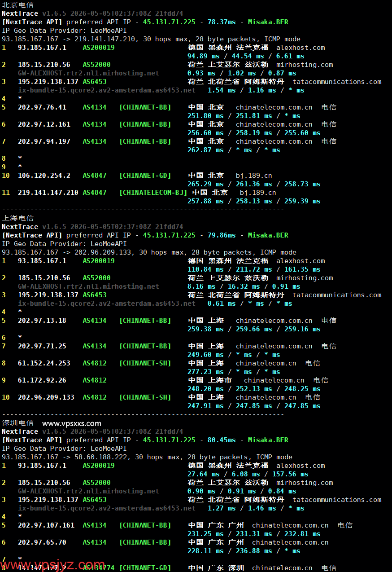Select latency line starting 0.61 ms
This screenshot has height=572, width=392.
coord(250,304)
